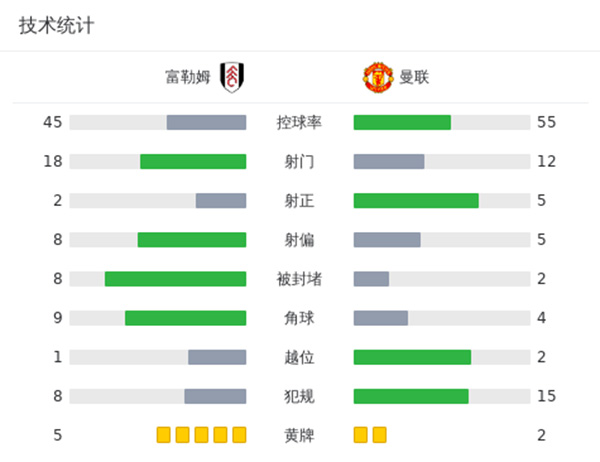Click Manchester United's leftmost yellow card icon
The image size is (600, 462).
361,435
